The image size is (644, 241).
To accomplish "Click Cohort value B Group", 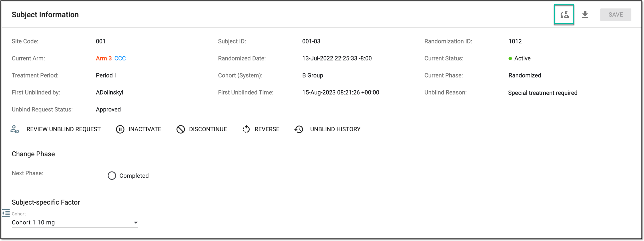I will tap(312, 75).
